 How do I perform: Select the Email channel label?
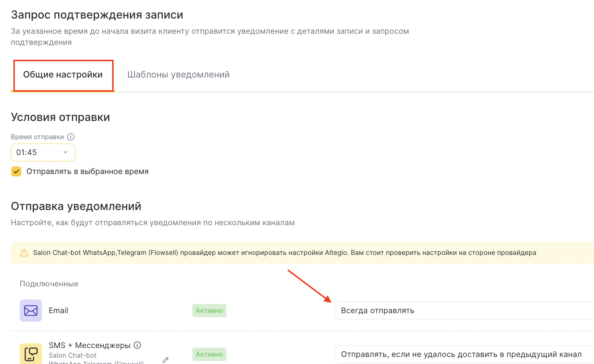click(58, 311)
